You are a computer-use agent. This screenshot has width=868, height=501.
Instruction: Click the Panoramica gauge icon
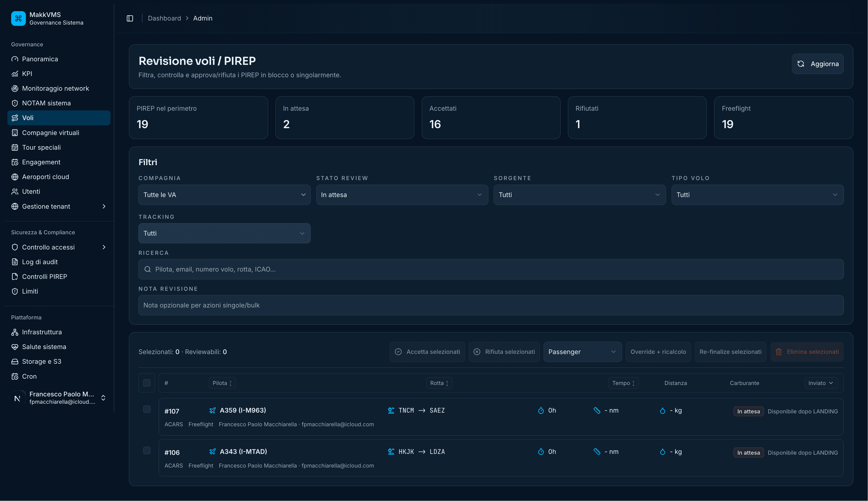coord(15,59)
